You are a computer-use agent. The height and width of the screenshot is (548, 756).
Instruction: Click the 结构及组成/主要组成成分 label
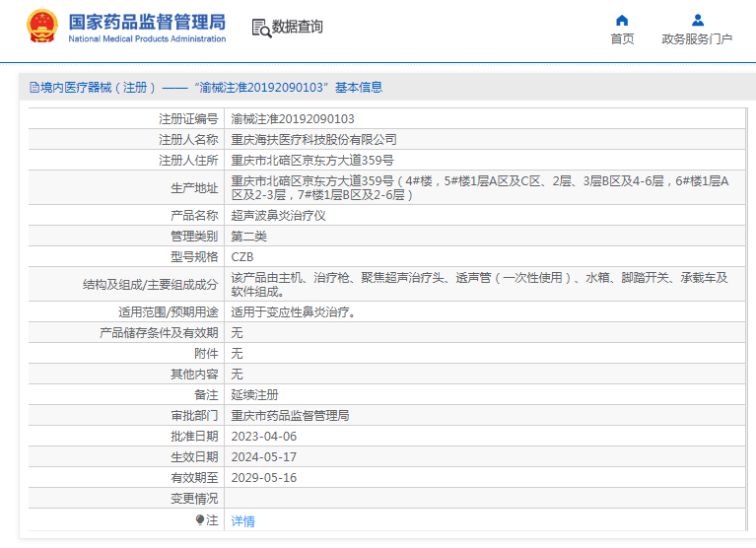pyautogui.click(x=151, y=285)
